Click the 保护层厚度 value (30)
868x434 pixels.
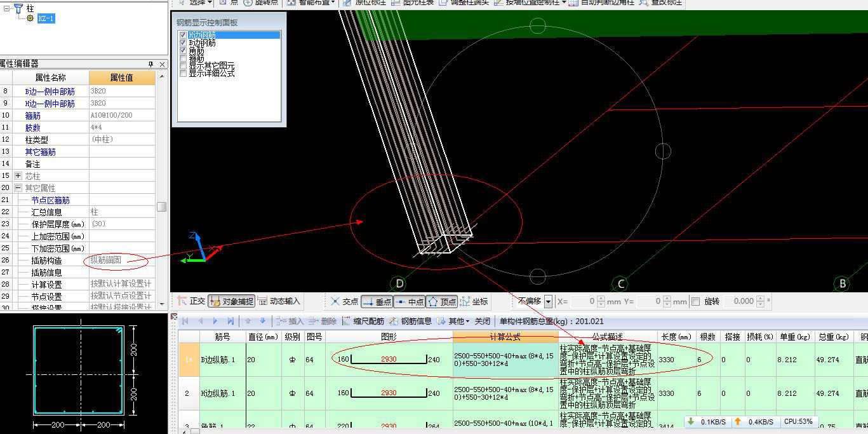point(122,224)
